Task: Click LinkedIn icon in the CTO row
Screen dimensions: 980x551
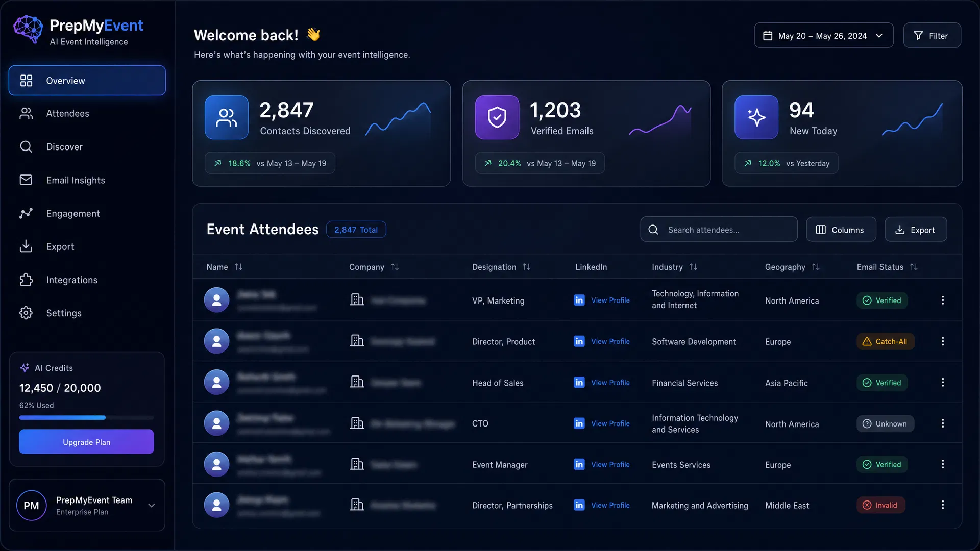Action: tap(579, 423)
